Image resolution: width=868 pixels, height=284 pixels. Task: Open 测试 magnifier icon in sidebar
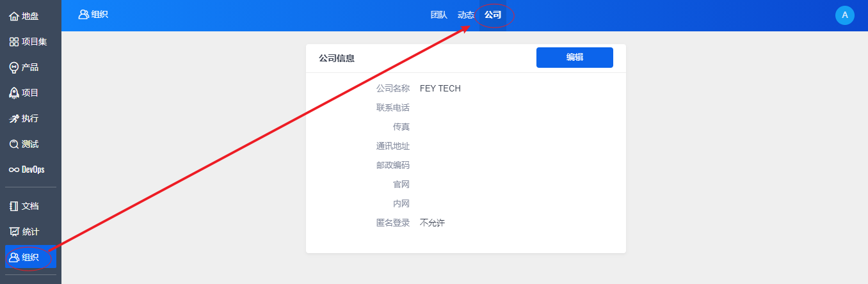[14, 144]
